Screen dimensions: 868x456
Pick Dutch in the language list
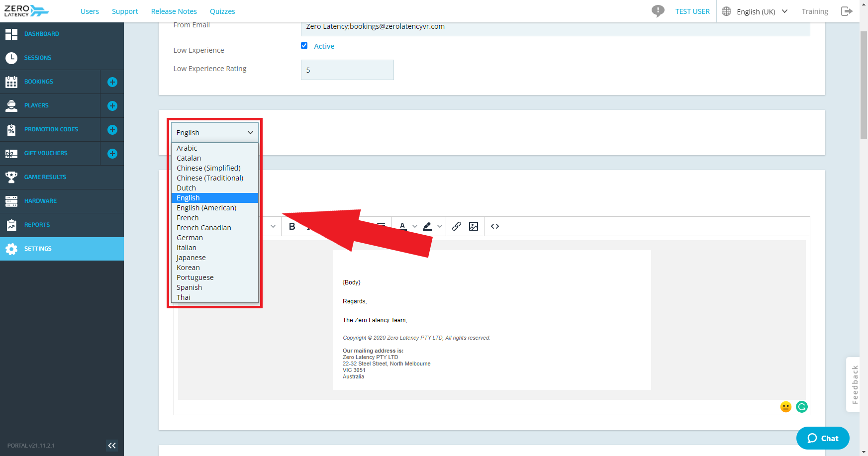(215, 188)
